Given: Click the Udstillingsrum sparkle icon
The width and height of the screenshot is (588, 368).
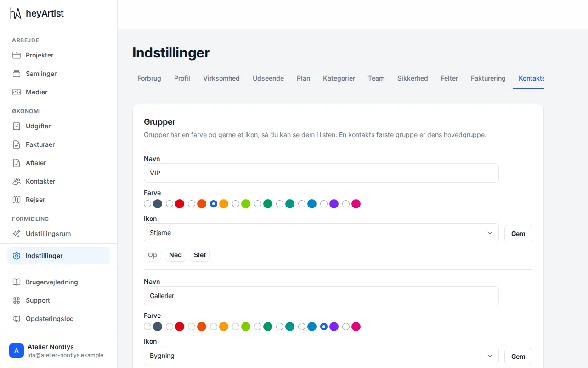Looking at the screenshot, I should tap(17, 234).
